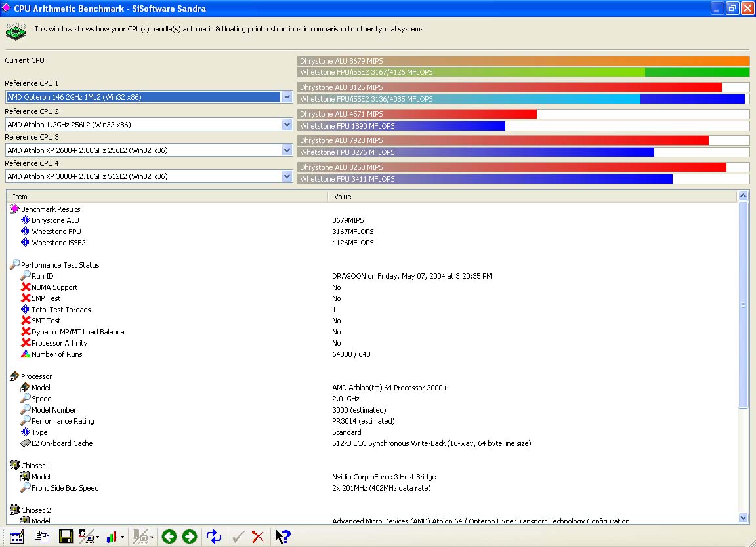This screenshot has height=547, width=756.
Task: Select the Performance Rating row
Action: click(x=372, y=420)
